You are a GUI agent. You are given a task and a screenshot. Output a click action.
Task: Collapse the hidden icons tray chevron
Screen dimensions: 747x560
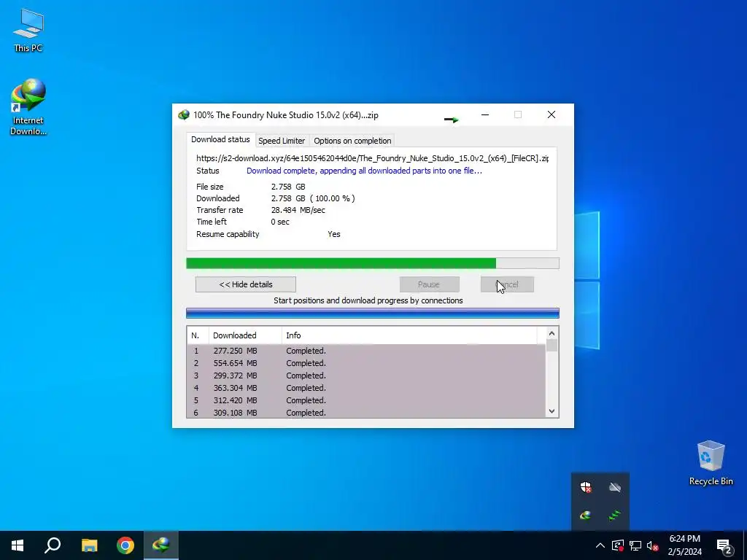[x=600, y=545]
